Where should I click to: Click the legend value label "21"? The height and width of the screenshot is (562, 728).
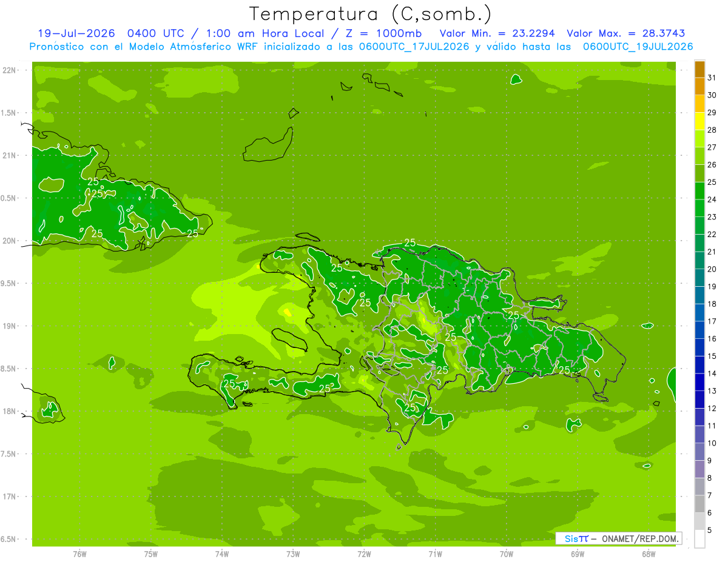(x=712, y=252)
